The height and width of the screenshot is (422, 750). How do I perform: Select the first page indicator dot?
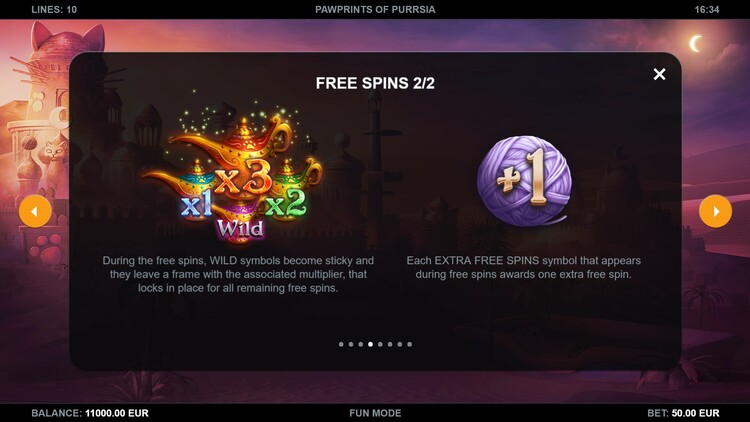tap(341, 344)
